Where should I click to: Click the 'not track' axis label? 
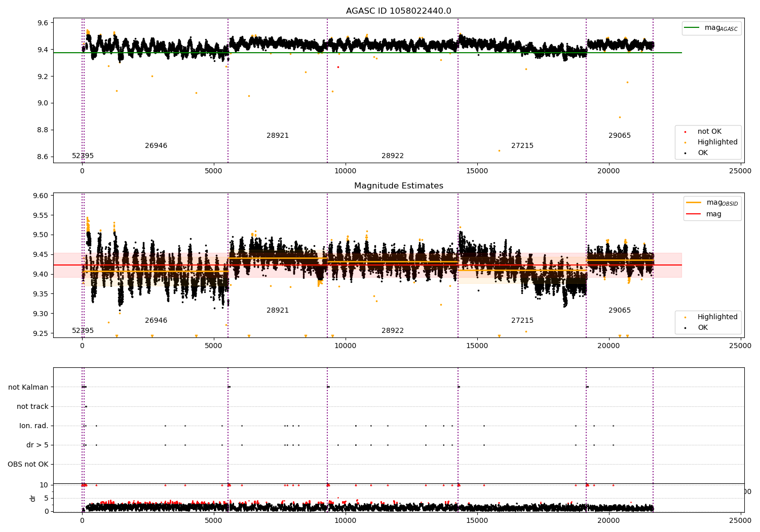pos(32,407)
